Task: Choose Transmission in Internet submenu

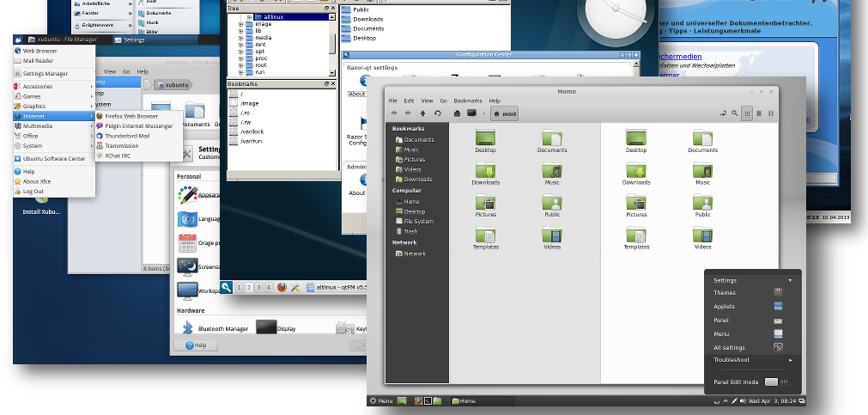Action: pos(139,146)
